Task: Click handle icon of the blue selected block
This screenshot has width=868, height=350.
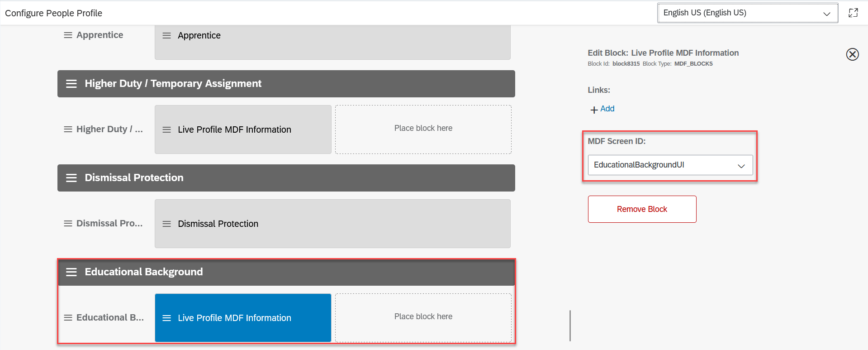Action: (166, 318)
